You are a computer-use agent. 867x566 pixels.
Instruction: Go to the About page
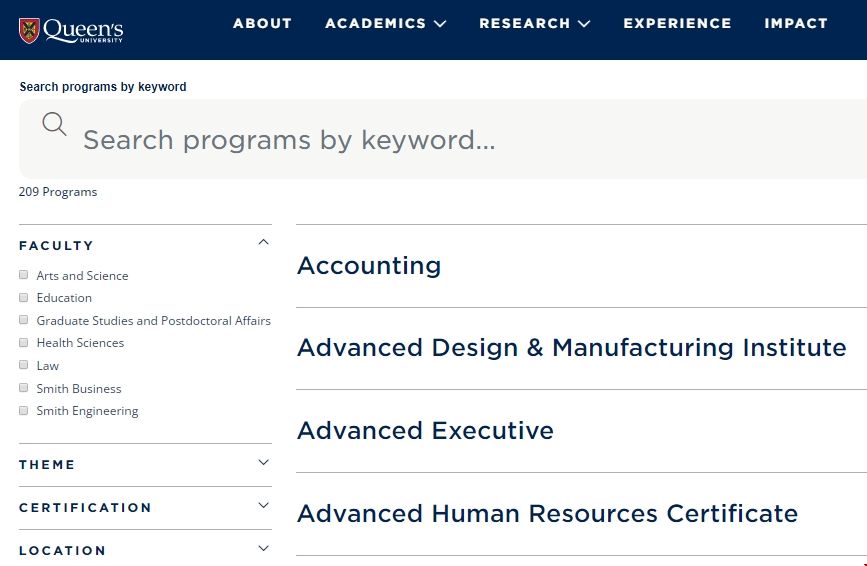coord(262,23)
